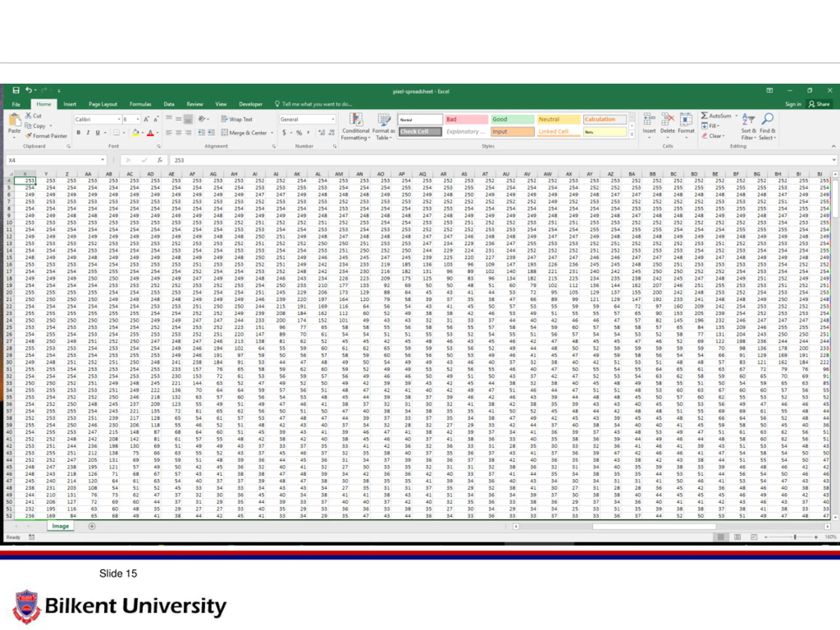This screenshot has height=630, width=840.
Task: Switch to the Page Layout tab
Action: (x=103, y=104)
